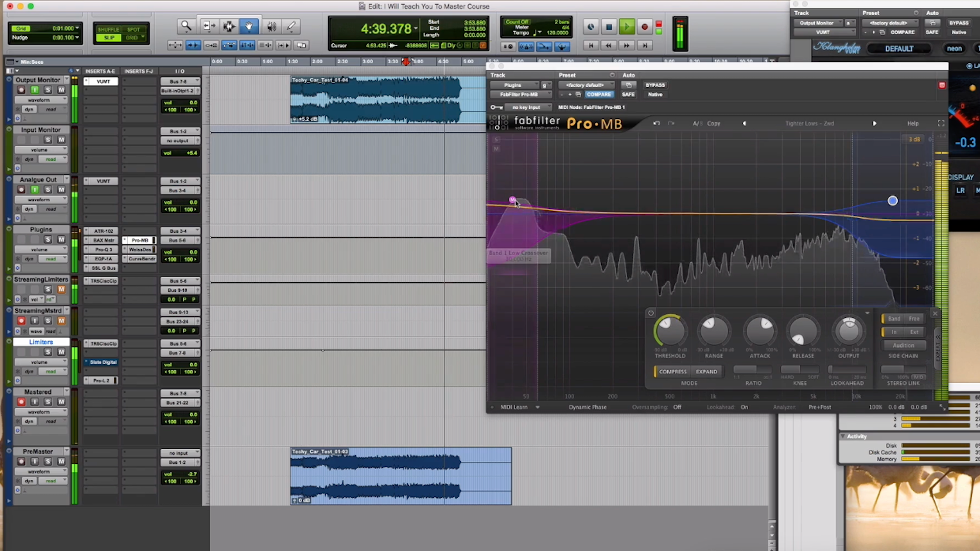Click the red target button in plugin header
Image resolution: width=980 pixels, height=551 pixels.
[942, 85]
